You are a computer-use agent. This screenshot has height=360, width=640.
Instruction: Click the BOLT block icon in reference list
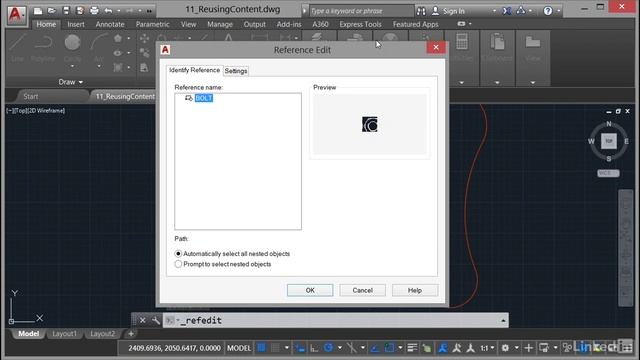point(189,98)
